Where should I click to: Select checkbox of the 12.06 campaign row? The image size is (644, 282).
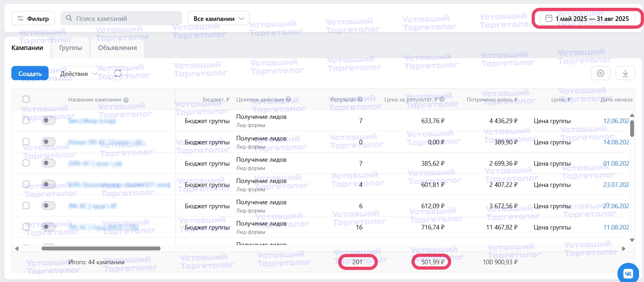coord(26,121)
